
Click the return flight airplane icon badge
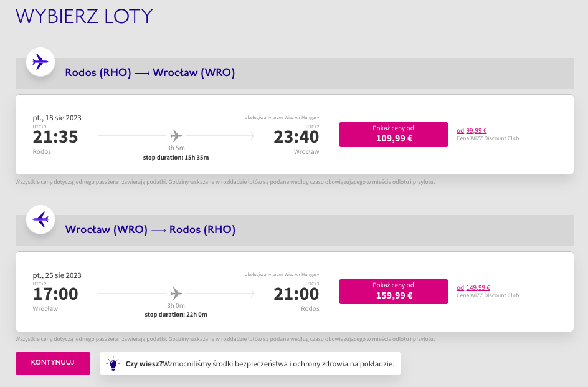(x=40, y=219)
